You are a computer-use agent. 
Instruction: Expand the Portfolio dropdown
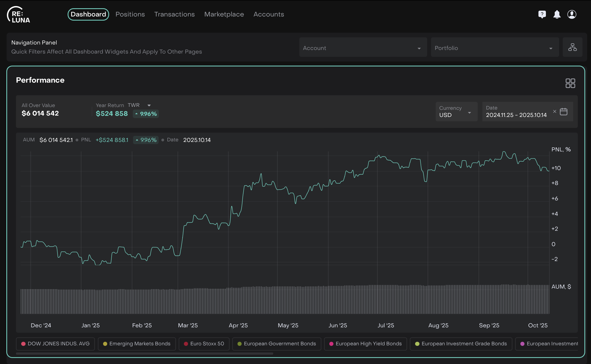click(x=495, y=48)
